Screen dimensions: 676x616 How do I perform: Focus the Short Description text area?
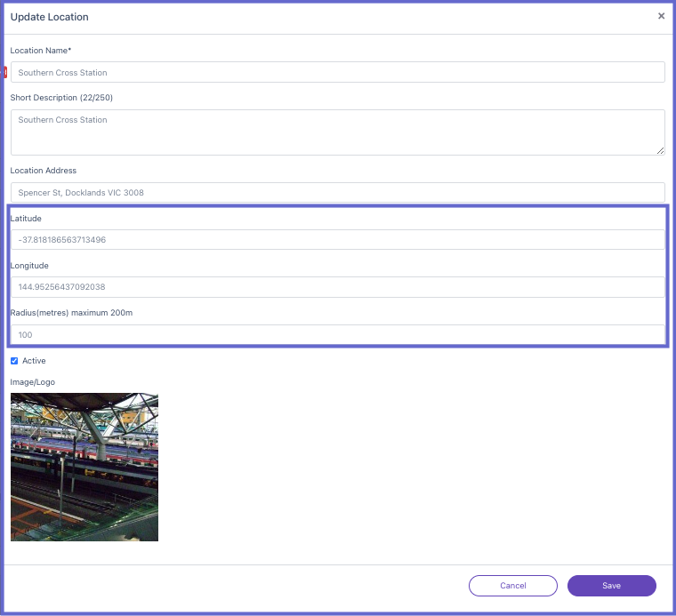338,132
